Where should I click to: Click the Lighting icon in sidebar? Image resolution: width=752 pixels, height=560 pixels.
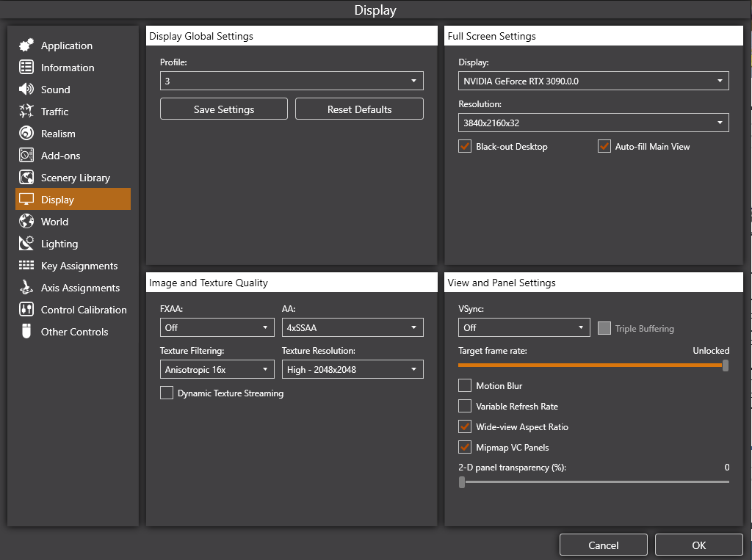26,244
